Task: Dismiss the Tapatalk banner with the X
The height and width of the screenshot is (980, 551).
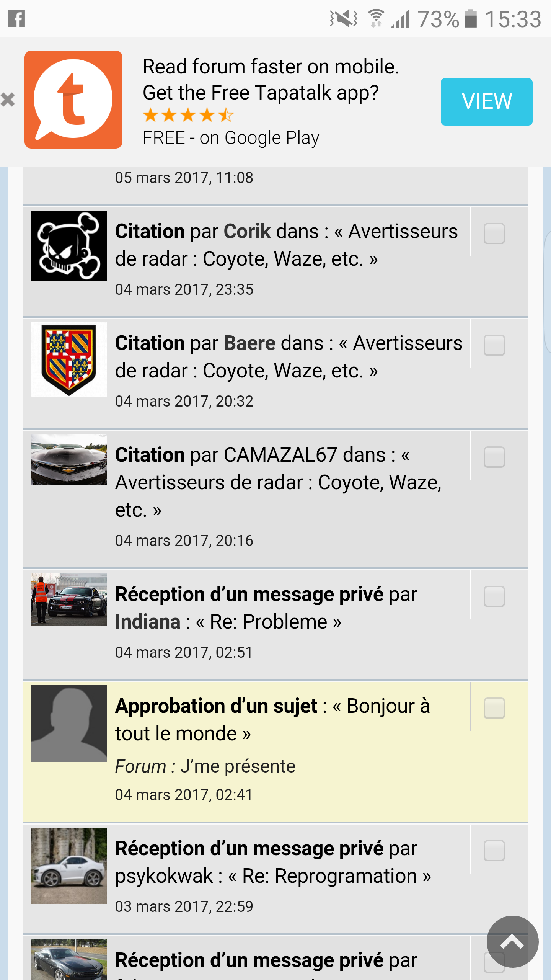Action: click(x=8, y=100)
